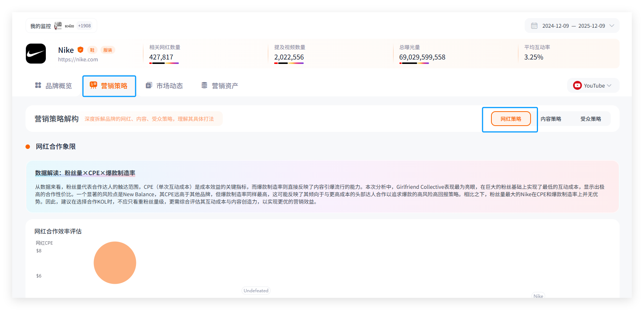The image size is (644, 310).
Task: Select the 网红策略 strategy toggle
Action: click(511, 119)
